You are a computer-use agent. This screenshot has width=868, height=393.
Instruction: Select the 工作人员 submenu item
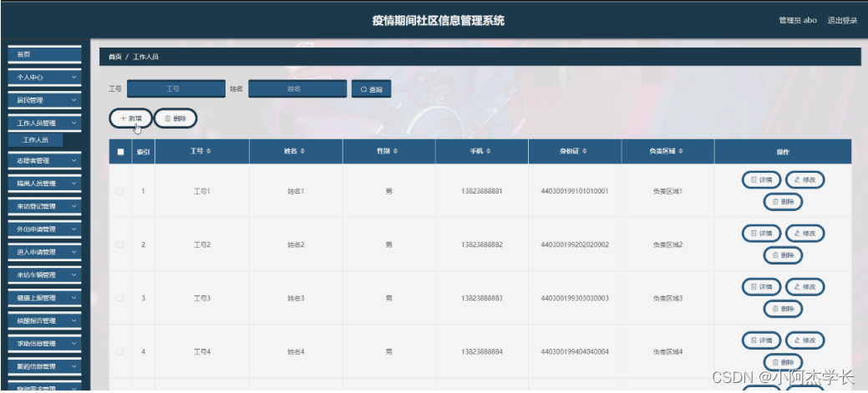(x=35, y=140)
